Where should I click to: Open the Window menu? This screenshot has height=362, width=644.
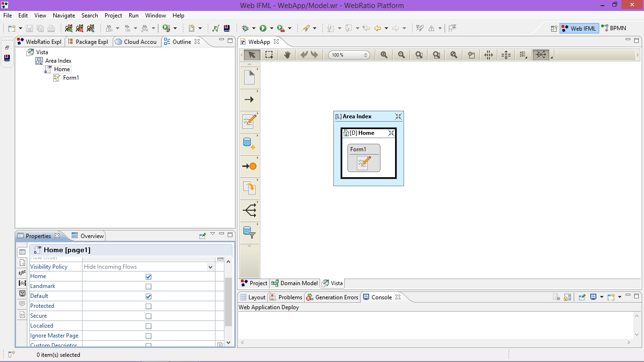(x=155, y=16)
